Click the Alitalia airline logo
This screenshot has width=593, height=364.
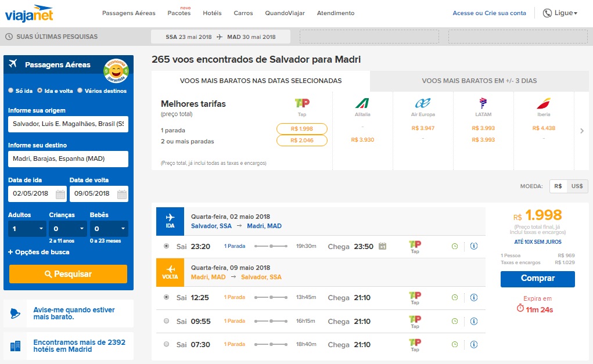(362, 103)
